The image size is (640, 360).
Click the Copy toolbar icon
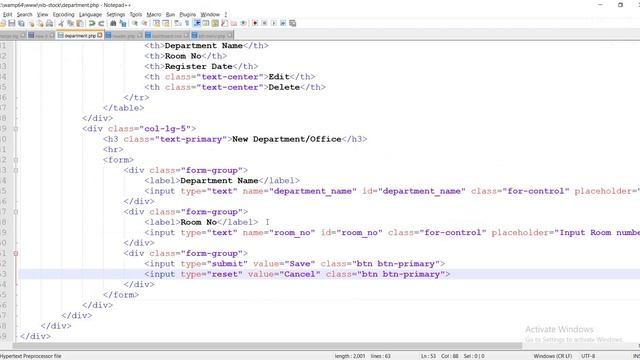click(70, 23)
